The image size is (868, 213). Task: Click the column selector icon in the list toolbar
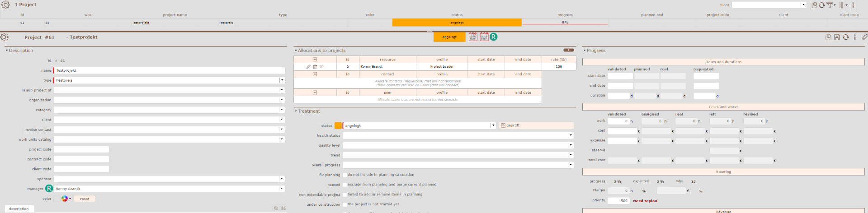(x=842, y=5)
